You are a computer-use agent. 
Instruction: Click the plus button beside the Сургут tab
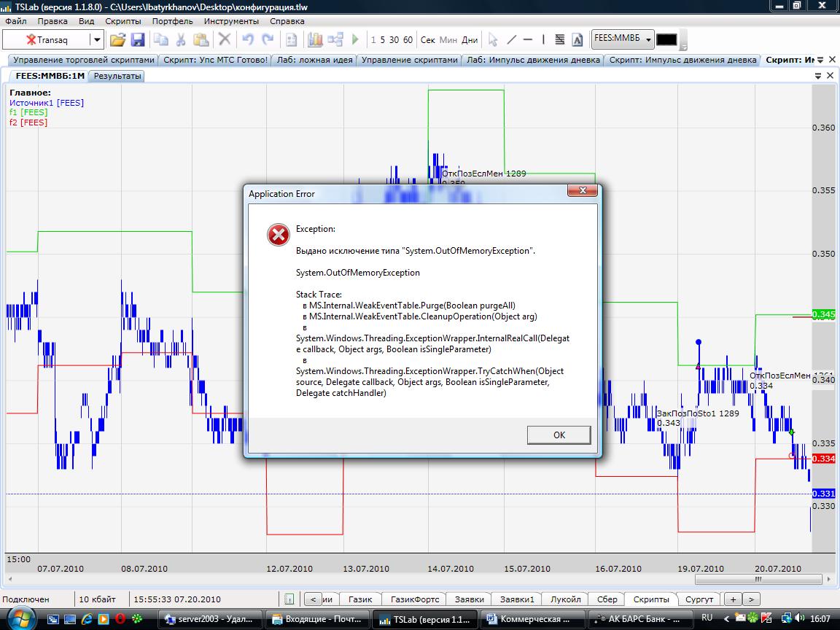point(733,599)
